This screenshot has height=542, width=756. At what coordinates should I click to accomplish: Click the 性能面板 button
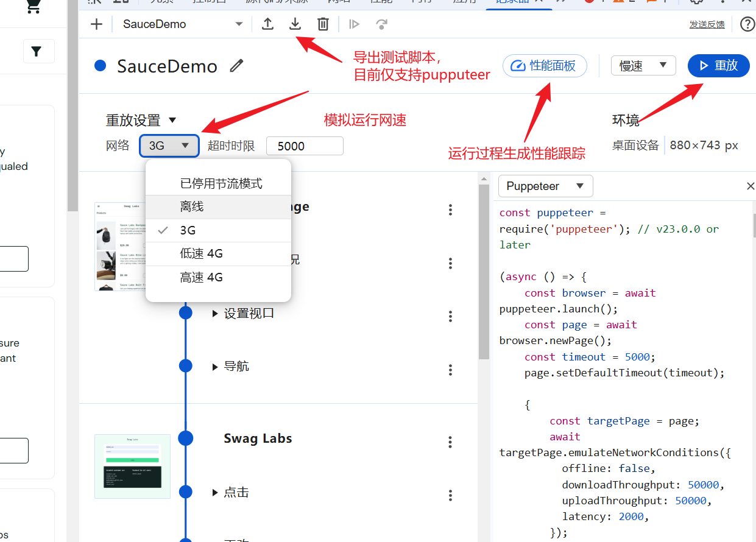tap(545, 65)
